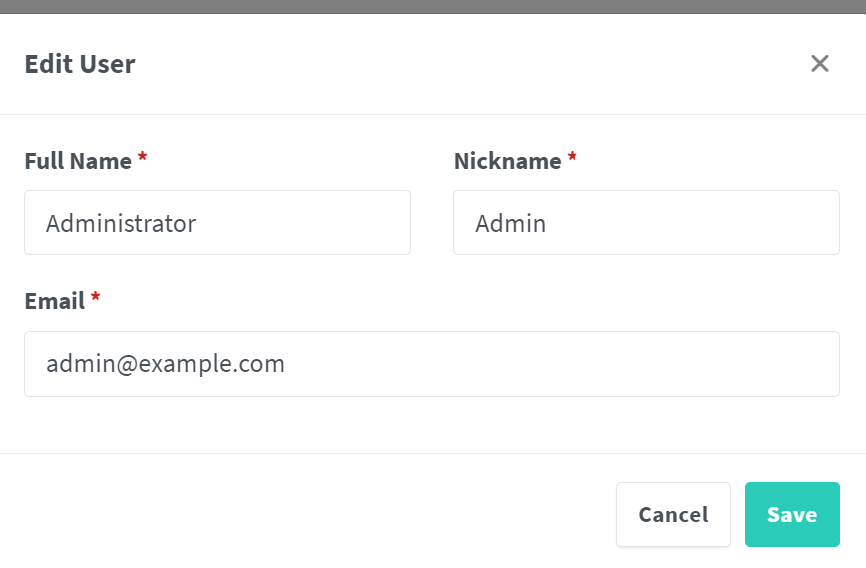Click the Full Name label

tap(78, 161)
